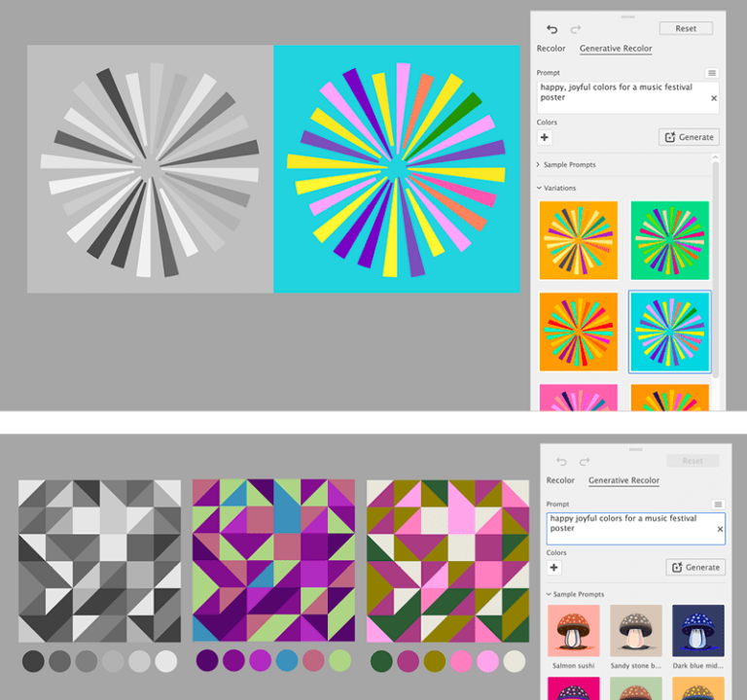Select Generative Recolor tab above the highlighted prompt
The width and height of the screenshot is (747, 700).
(x=623, y=480)
